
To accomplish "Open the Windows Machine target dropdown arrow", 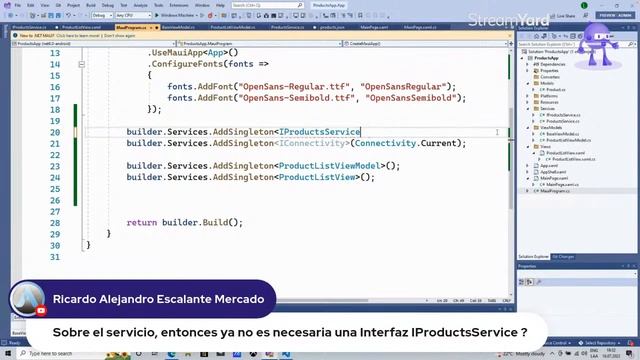I will click(197, 15).
